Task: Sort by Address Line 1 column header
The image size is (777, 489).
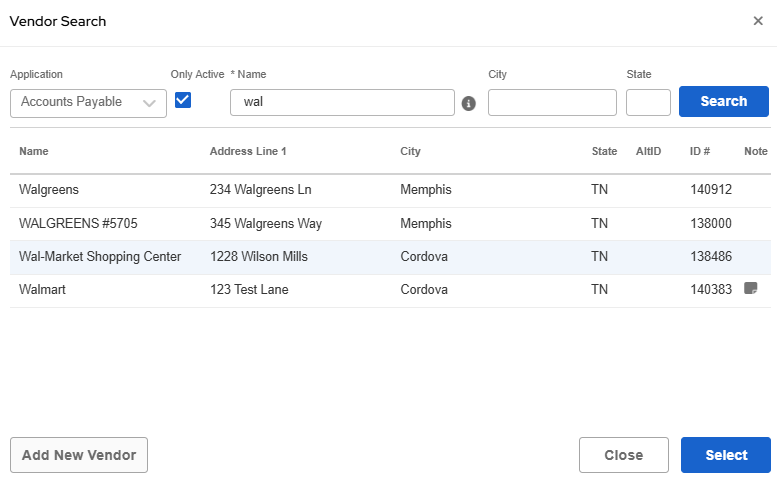Action: click(248, 151)
